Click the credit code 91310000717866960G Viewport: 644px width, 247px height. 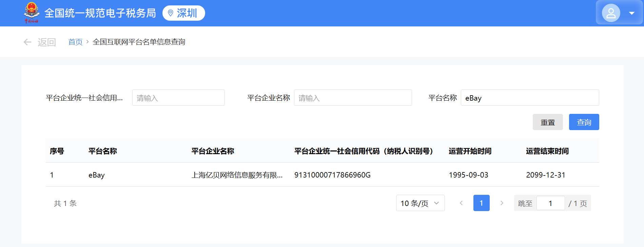332,175
